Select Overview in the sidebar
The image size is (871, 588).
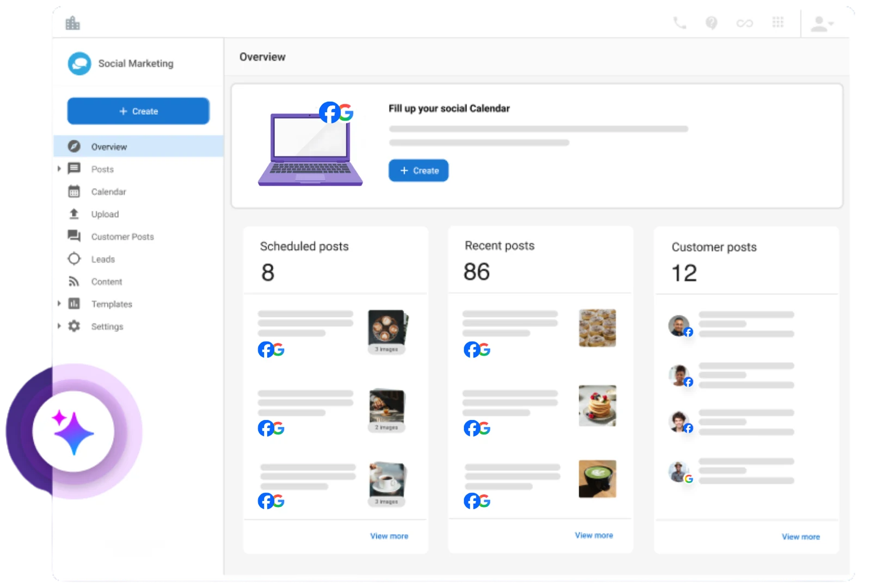pos(139,146)
